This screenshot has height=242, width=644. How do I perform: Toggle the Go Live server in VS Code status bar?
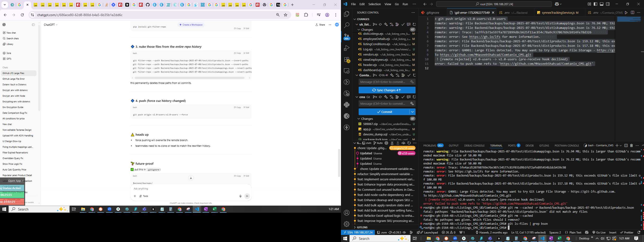(599, 232)
